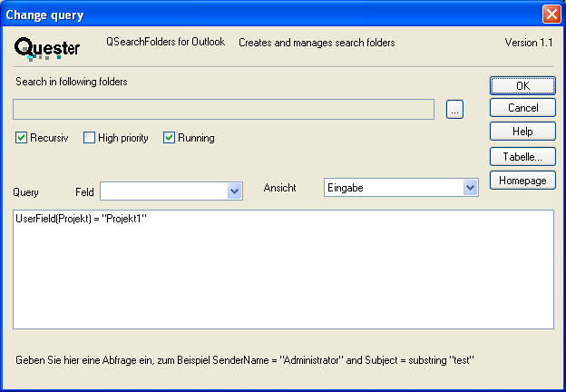Click inside the query text area
Screen dimensions: 566x392
tap(283, 272)
